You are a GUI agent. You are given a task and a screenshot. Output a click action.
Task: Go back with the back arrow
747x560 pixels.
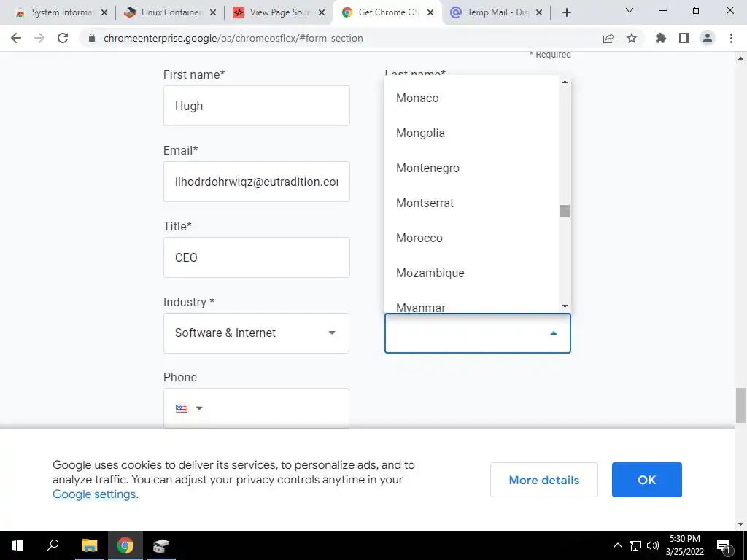[16, 38]
